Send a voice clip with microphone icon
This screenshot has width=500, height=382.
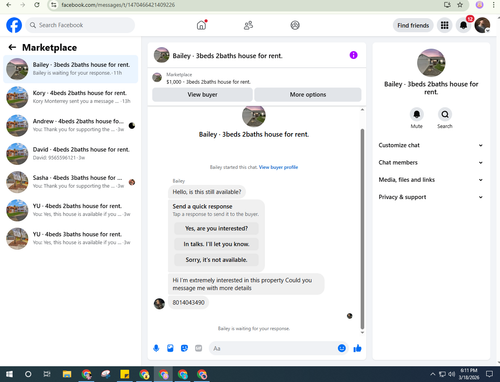coord(156,348)
